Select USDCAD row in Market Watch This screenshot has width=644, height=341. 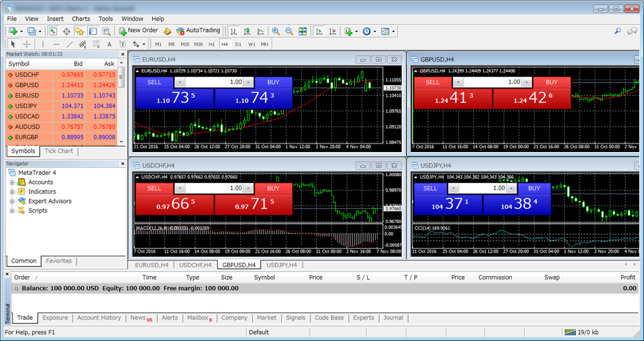coord(62,117)
